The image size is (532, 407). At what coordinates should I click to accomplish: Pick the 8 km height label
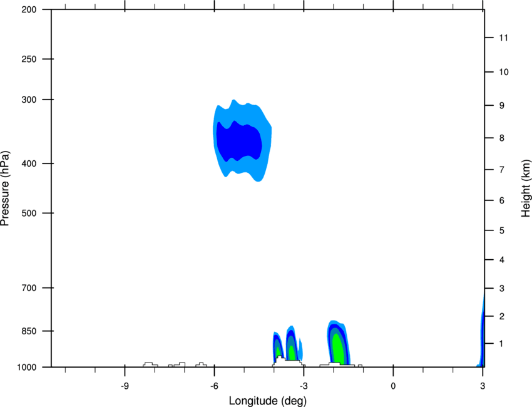coord(502,138)
